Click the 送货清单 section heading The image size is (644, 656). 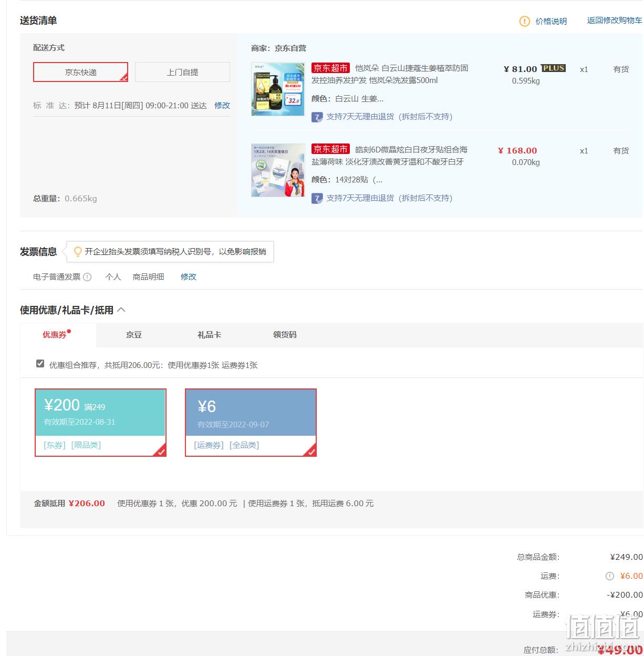pyautogui.click(x=38, y=20)
